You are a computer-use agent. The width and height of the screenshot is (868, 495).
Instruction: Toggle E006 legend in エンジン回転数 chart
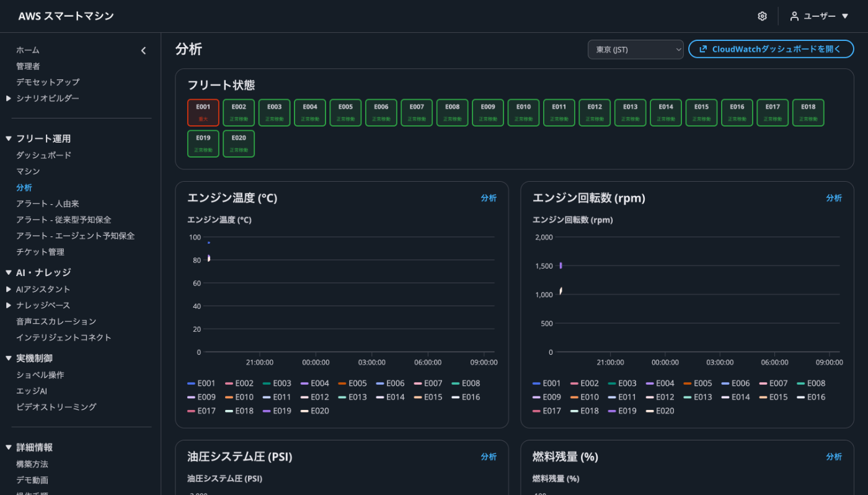point(736,383)
